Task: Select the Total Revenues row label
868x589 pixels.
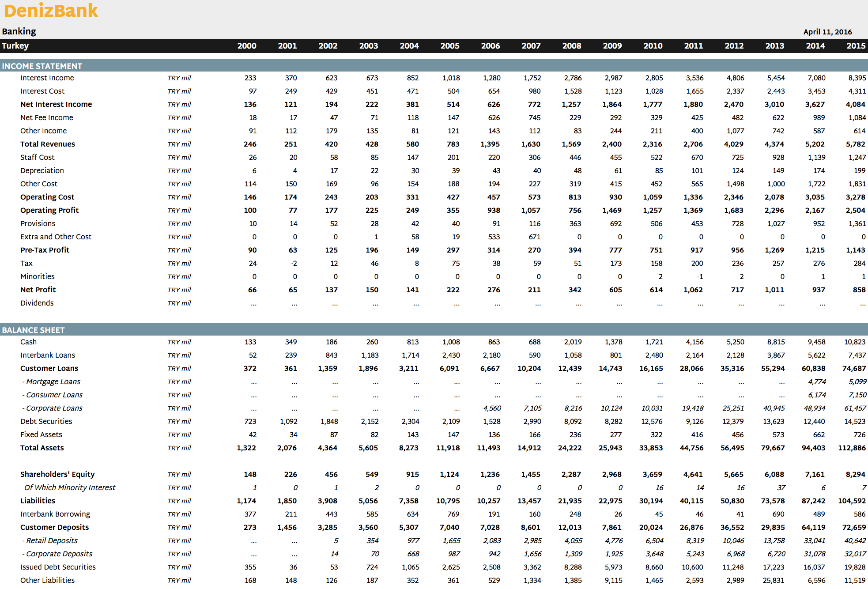Action: tap(48, 144)
